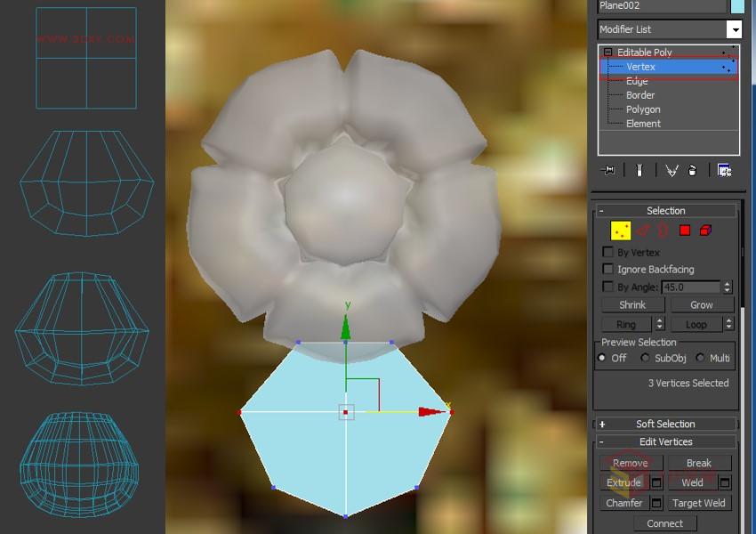The width and height of the screenshot is (756, 534).
Task: Select the Edge sub-object icon
Action: 643,229
